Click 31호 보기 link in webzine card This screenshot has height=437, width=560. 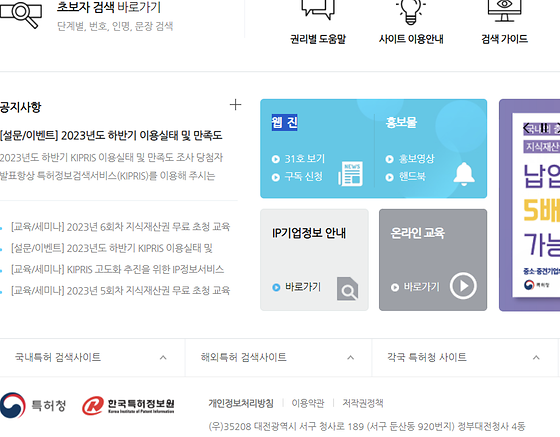tap(305, 159)
